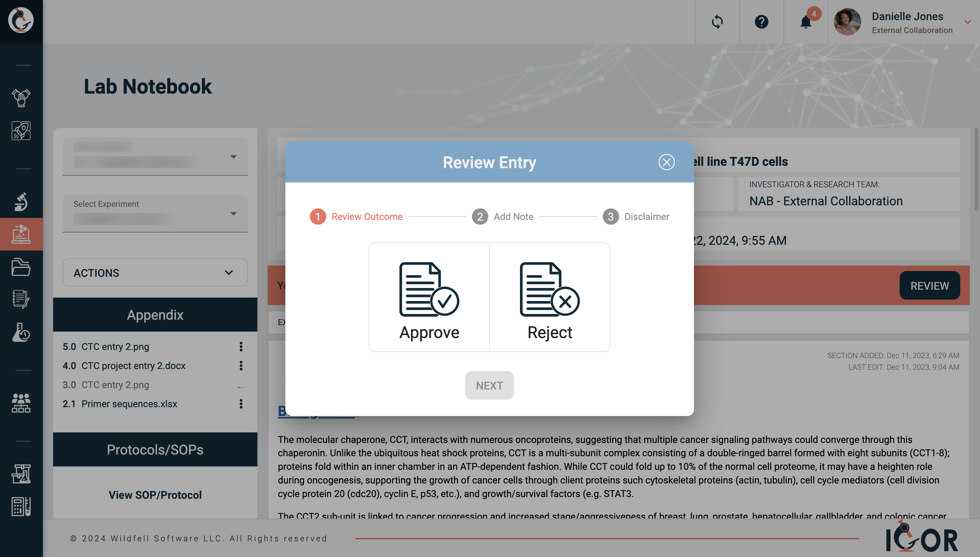The width and height of the screenshot is (980, 557).
Task: Select the collaboration handshake icon in the sidebar
Action: [x=21, y=98]
